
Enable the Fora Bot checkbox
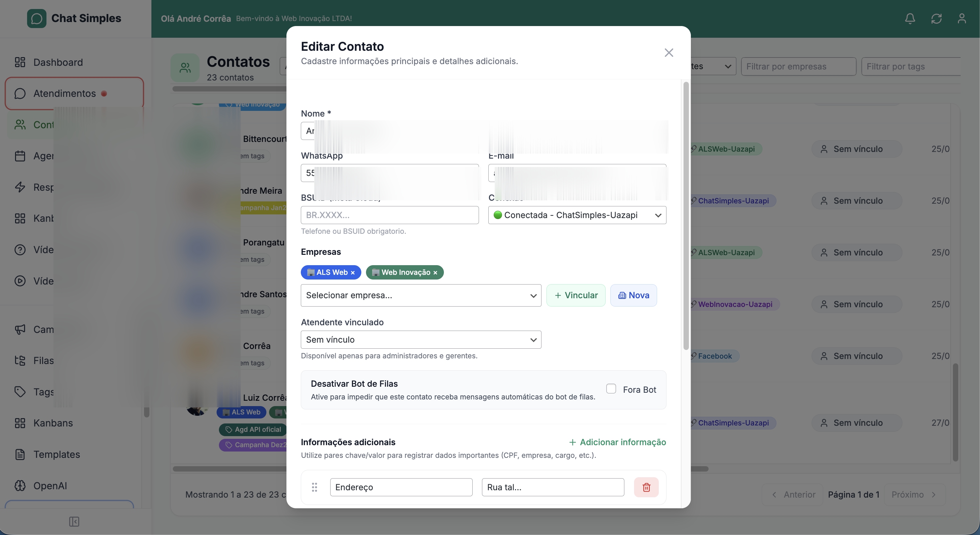coord(611,389)
